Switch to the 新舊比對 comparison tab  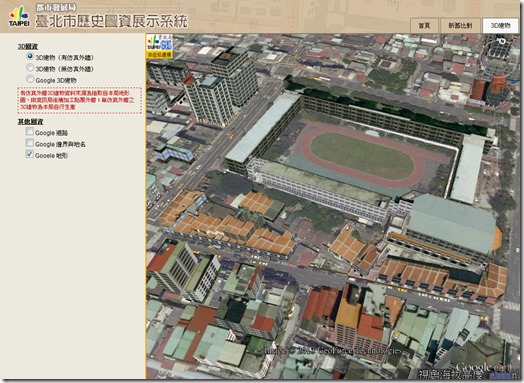pyautogui.click(x=460, y=26)
